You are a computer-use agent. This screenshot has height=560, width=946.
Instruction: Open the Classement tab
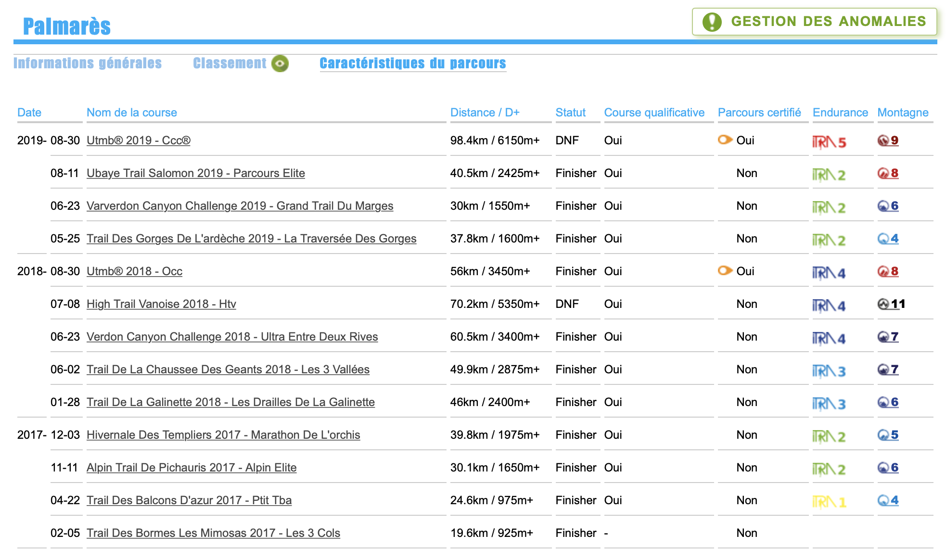coord(230,63)
